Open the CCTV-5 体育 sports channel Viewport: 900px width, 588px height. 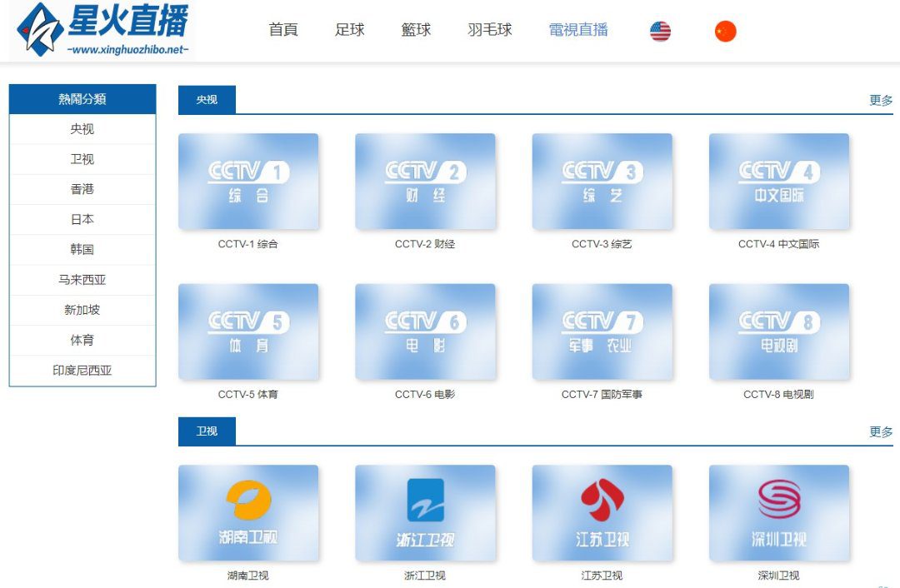coord(247,331)
